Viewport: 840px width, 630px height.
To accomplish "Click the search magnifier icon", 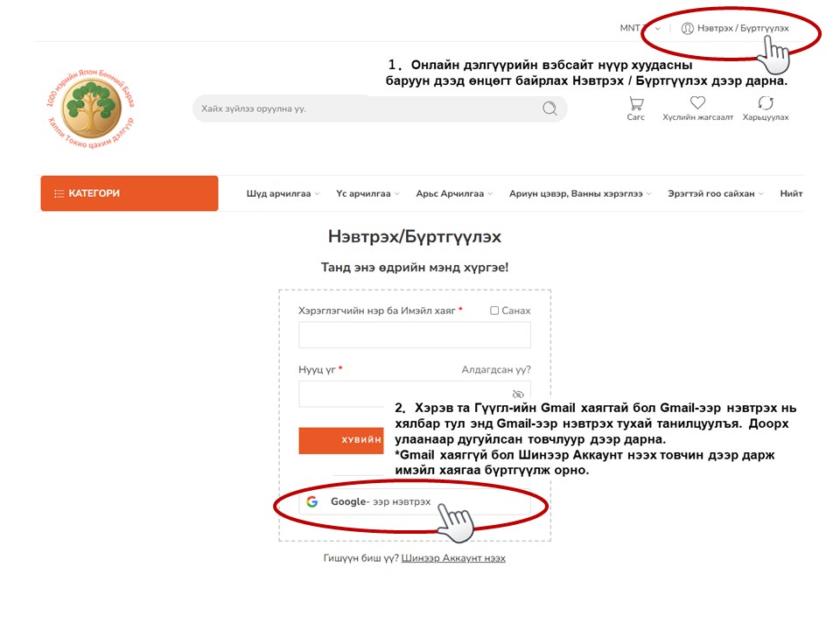I will (549, 108).
